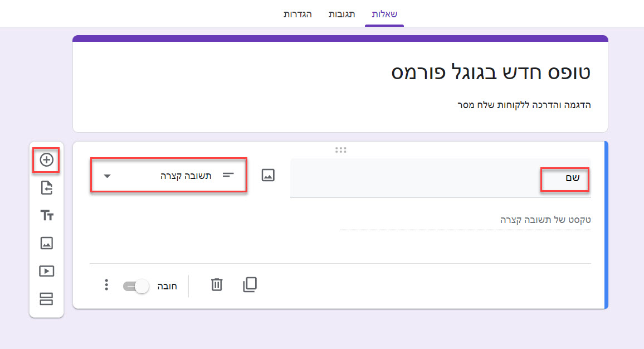Import questions from the sidebar
The image size is (644, 349).
point(46,188)
